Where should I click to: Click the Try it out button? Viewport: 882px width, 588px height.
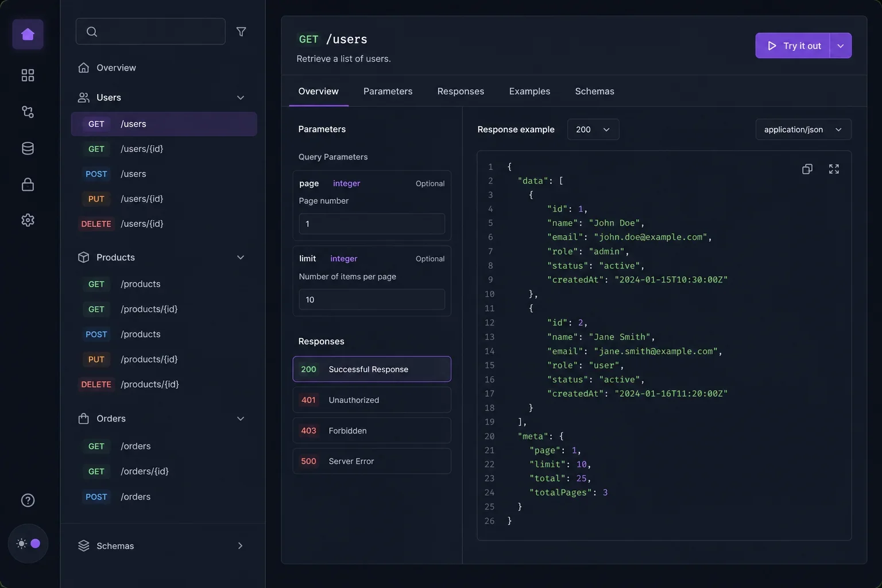793,46
